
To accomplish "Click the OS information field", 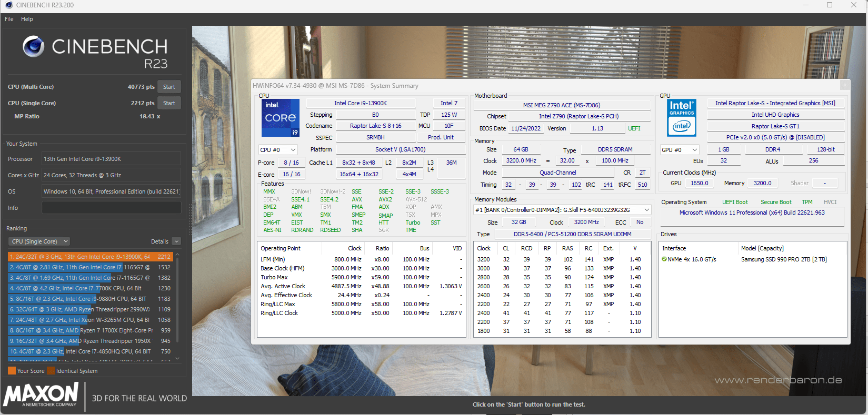I will click(x=111, y=191).
